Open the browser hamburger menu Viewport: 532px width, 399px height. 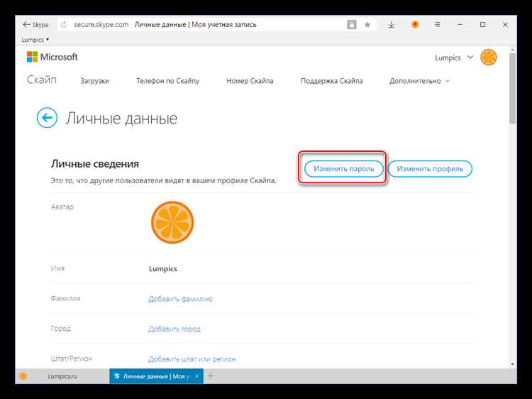(x=438, y=24)
